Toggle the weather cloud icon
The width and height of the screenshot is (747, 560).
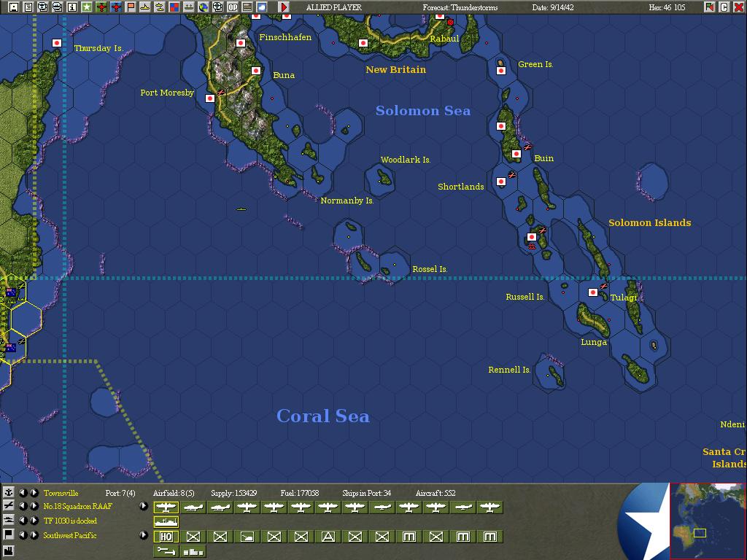click(262, 7)
